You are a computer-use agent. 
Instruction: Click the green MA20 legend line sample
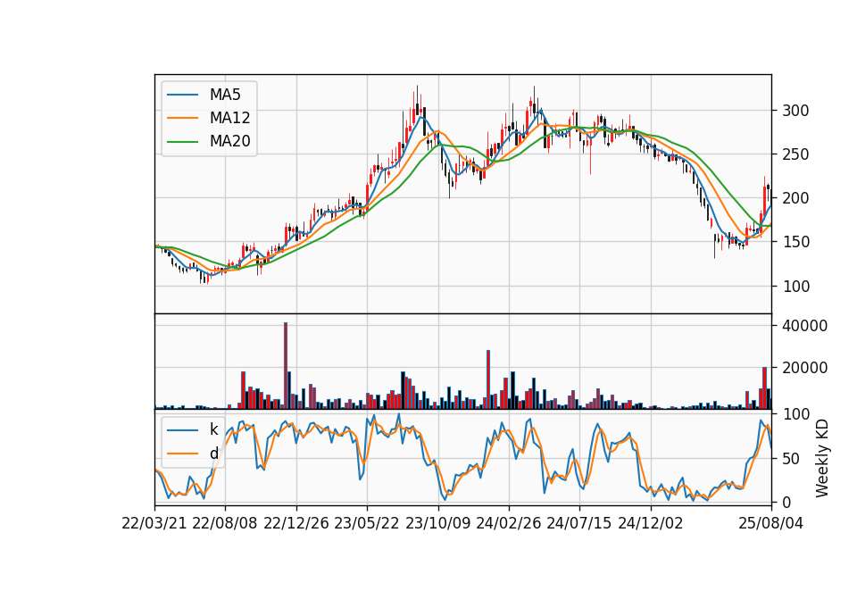click(x=183, y=142)
